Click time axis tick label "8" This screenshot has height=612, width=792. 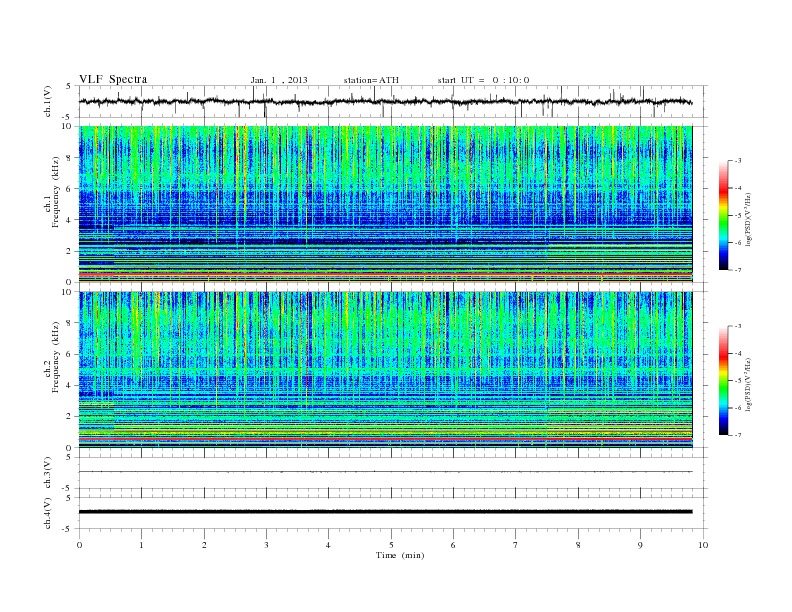click(x=578, y=545)
